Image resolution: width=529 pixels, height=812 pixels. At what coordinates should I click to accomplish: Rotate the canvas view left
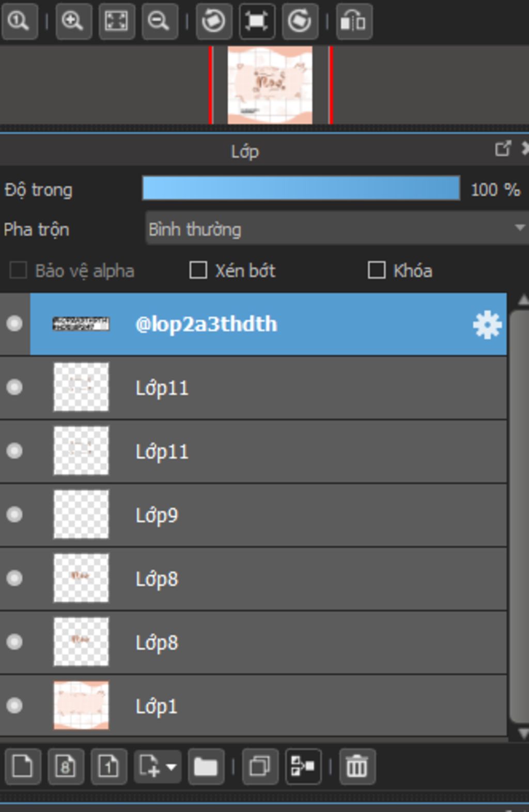click(x=213, y=21)
